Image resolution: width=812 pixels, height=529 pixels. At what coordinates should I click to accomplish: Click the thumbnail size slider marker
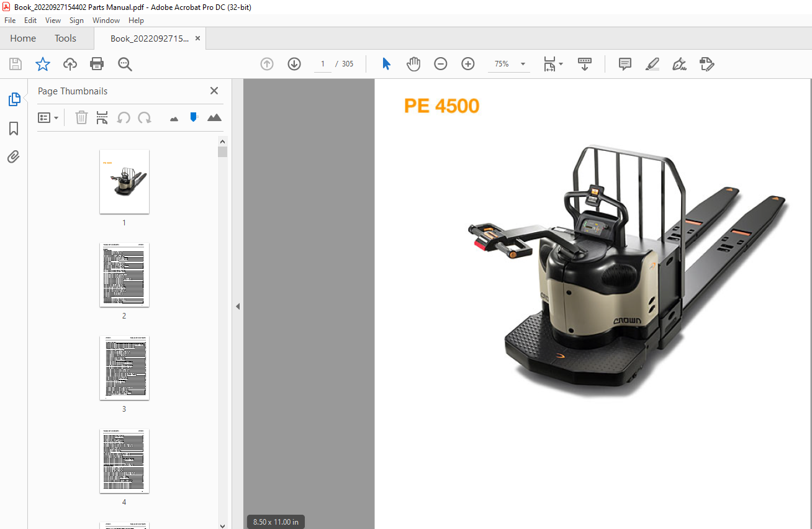click(194, 117)
